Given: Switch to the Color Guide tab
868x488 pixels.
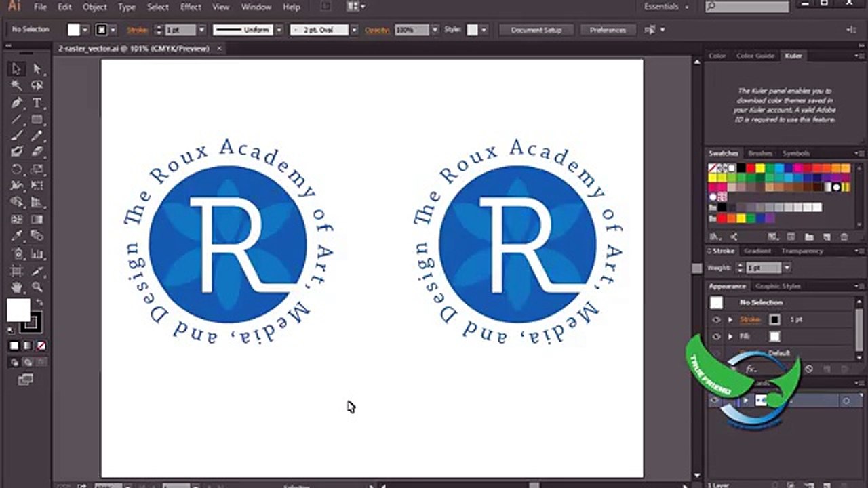Looking at the screenshot, I should (x=755, y=56).
